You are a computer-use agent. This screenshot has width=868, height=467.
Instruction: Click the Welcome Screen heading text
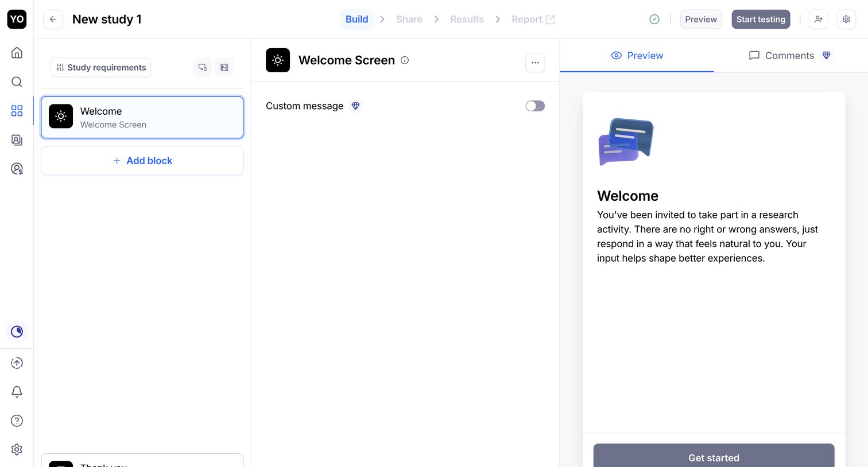pyautogui.click(x=347, y=60)
